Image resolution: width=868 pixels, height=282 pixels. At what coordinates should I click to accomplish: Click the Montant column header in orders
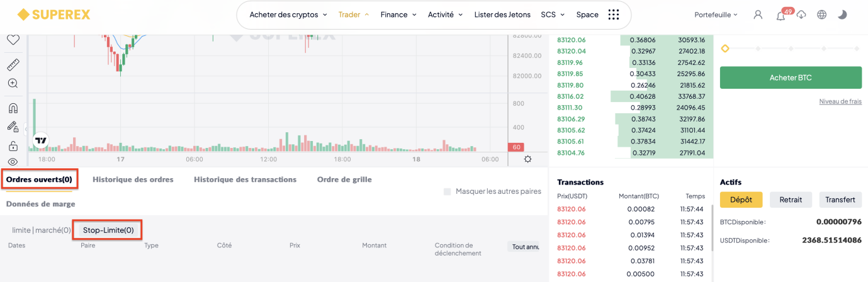click(x=375, y=245)
